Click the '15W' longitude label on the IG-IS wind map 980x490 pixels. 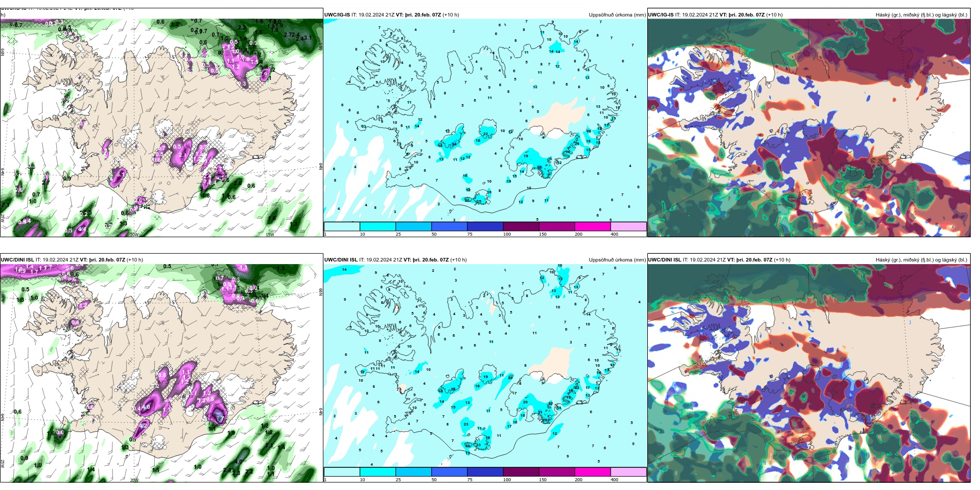point(269,235)
